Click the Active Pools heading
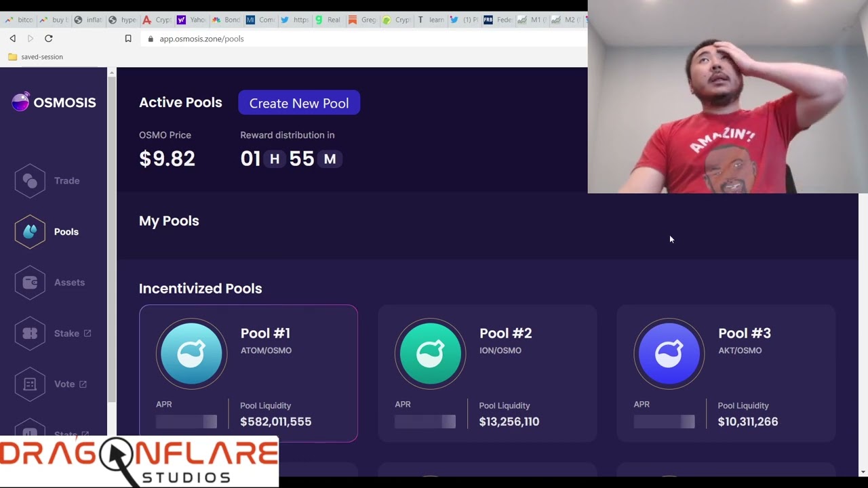This screenshot has width=868, height=488. tap(180, 102)
